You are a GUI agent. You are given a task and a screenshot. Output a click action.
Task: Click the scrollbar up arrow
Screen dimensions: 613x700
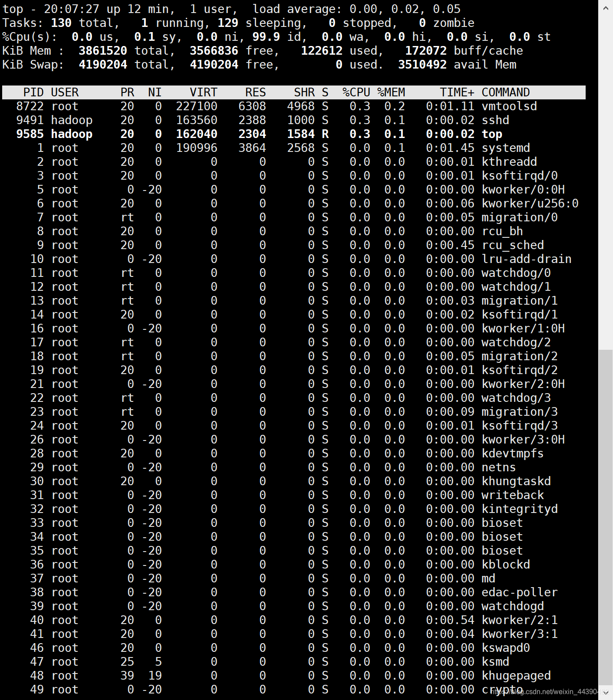pos(605,7)
